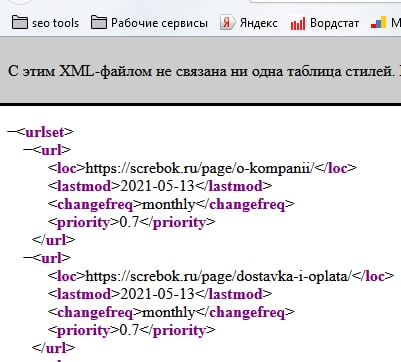Click the monthly value under dostavka-i-oplata
Image resolution: width=401 pixels, height=362 pixels.
(x=168, y=312)
